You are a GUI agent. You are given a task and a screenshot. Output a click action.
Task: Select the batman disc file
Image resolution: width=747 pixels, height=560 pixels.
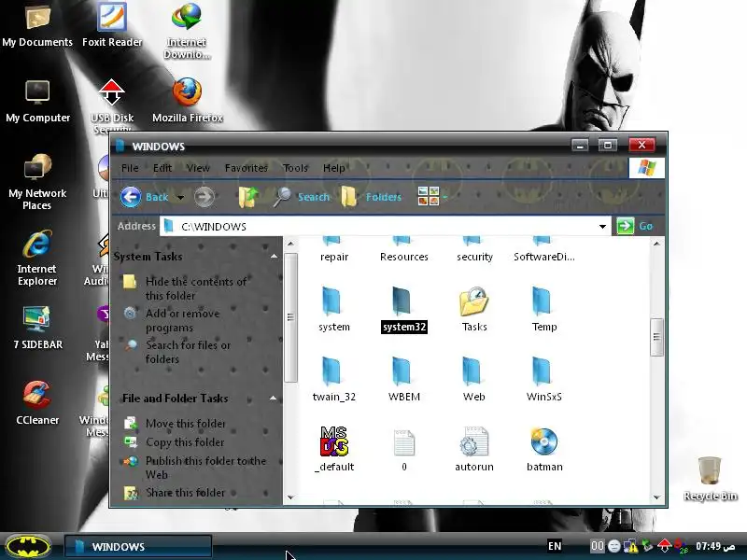[544, 449]
